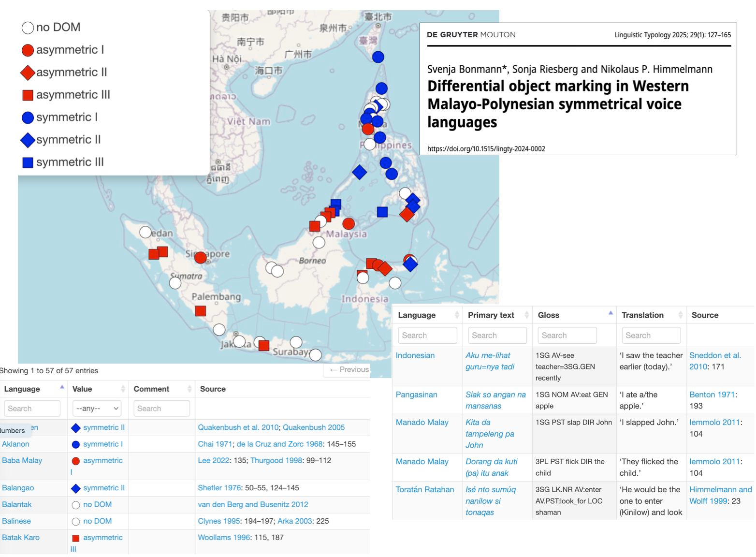The image size is (756, 557).
Task: Click the blue square symmetric III legend symbol
Action: (x=28, y=162)
